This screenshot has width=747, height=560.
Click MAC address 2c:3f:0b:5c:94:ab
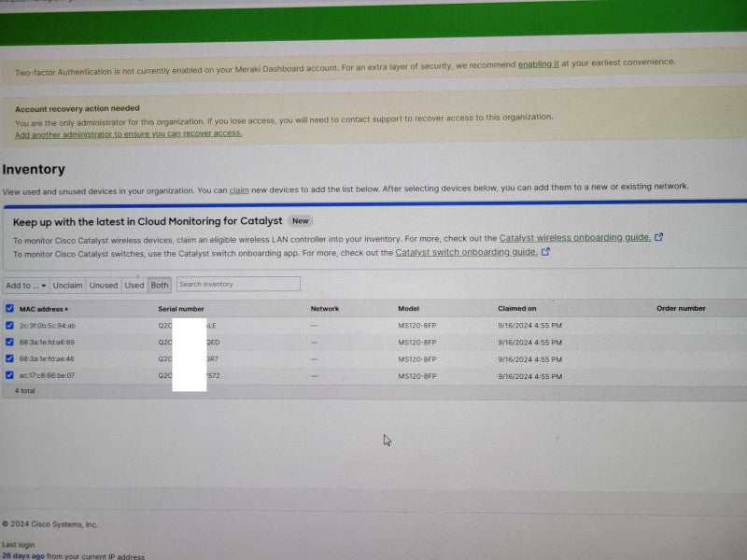(x=48, y=326)
